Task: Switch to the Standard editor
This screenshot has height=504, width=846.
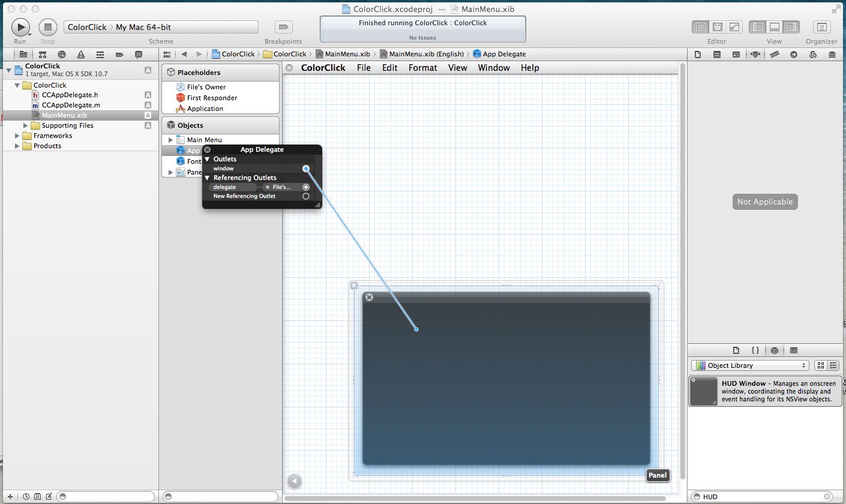Action: tap(700, 27)
